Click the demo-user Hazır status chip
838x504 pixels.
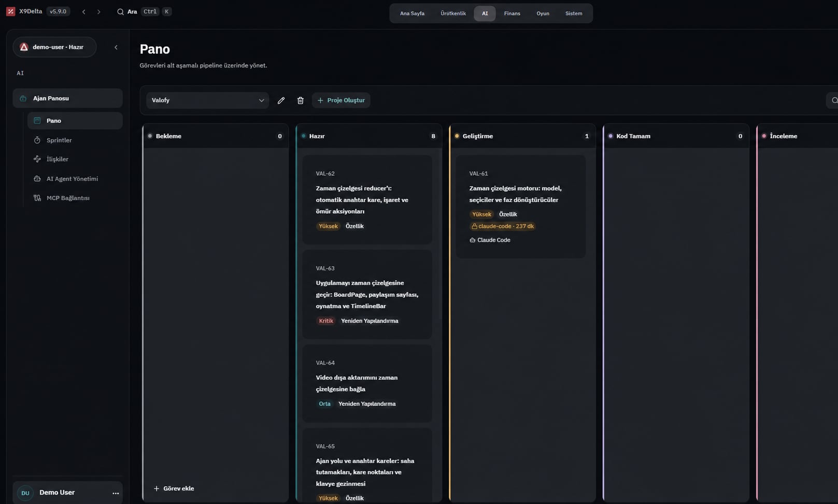point(54,47)
